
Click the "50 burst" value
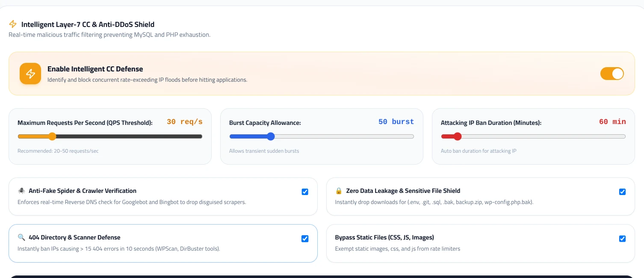(396, 122)
